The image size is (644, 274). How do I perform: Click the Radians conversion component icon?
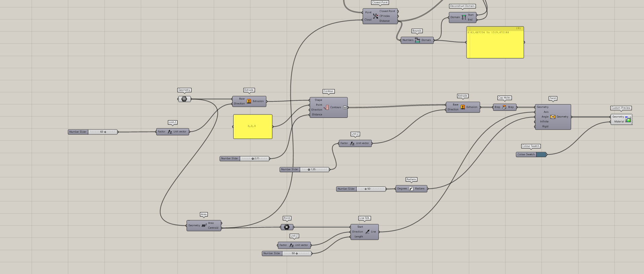click(x=411, y=189)
